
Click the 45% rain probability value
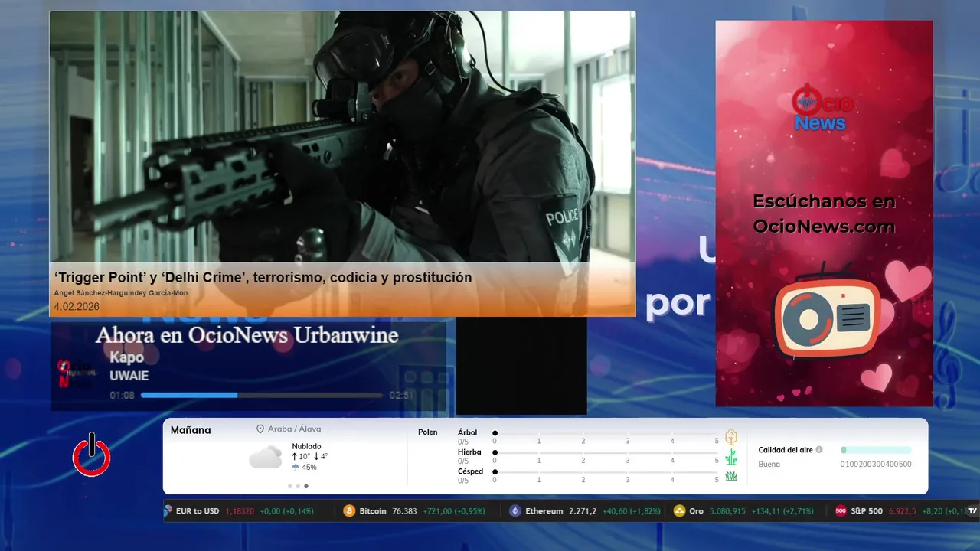point(309,467)
